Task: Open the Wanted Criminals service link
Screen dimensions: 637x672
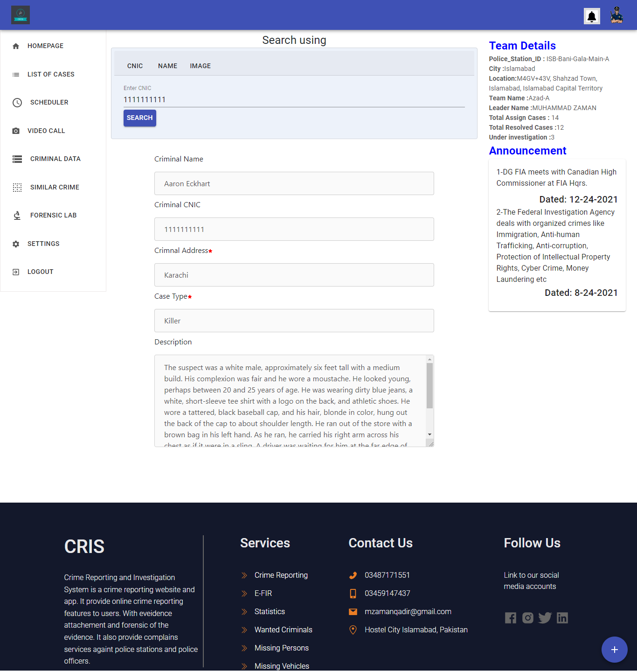Action: [283, 630]
